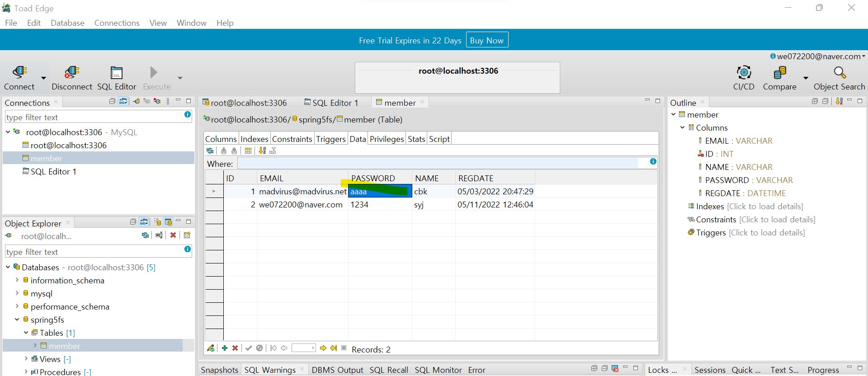
Task: Click the rename icon in Object Explorer
Action: 159,235
